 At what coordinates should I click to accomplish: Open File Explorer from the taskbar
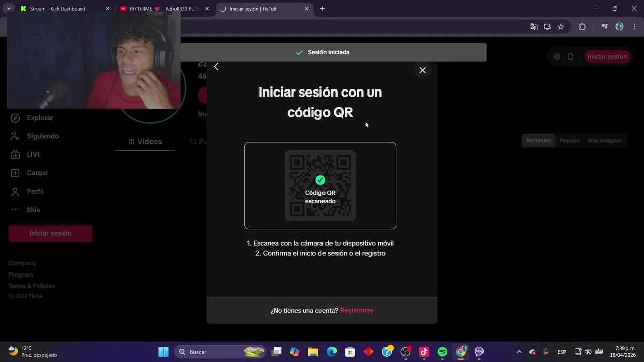tap(313, 352)
